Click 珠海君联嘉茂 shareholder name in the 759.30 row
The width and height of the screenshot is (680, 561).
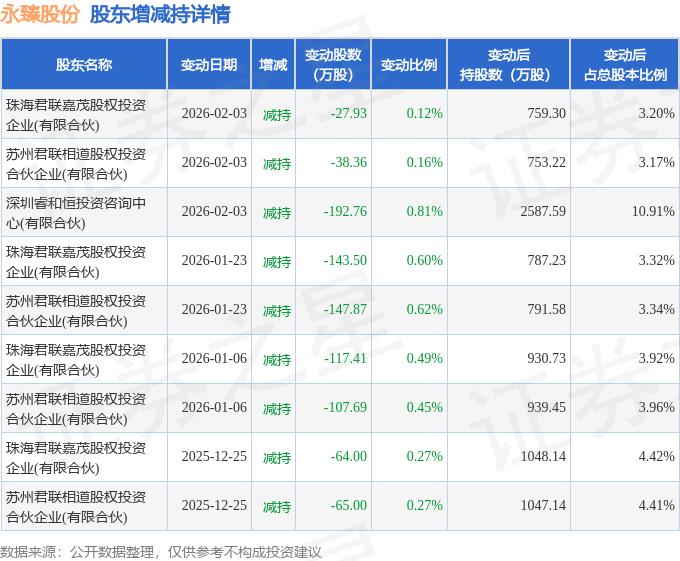pos(76,115)
